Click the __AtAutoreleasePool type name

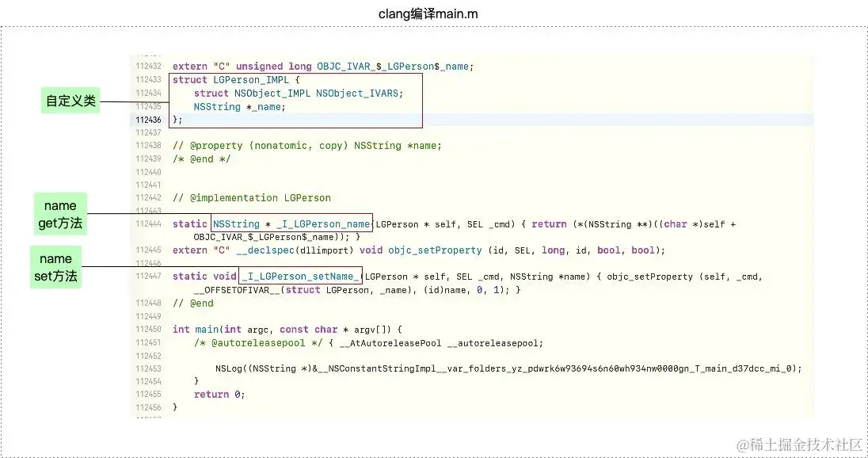[x=390, y=343]
